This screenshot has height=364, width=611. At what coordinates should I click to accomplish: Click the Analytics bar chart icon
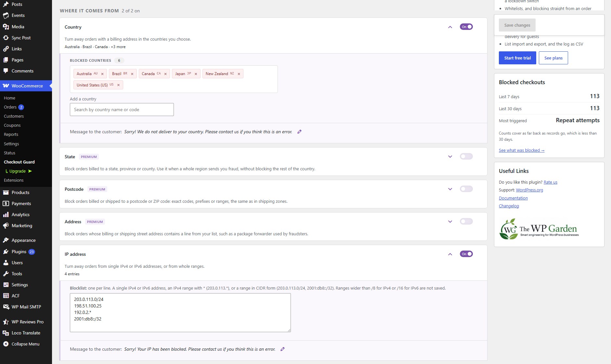pyautogui.click(x=6, y=214)
